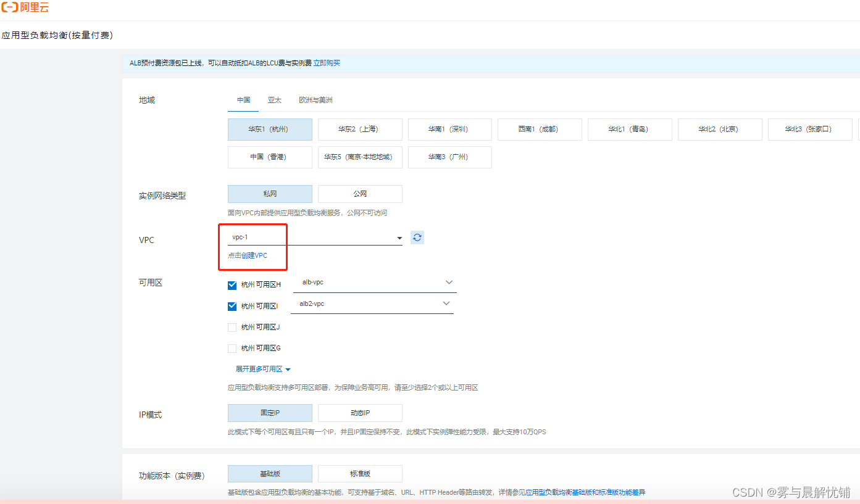Click the 实例网络类型 field label

[x=162, y=196]
